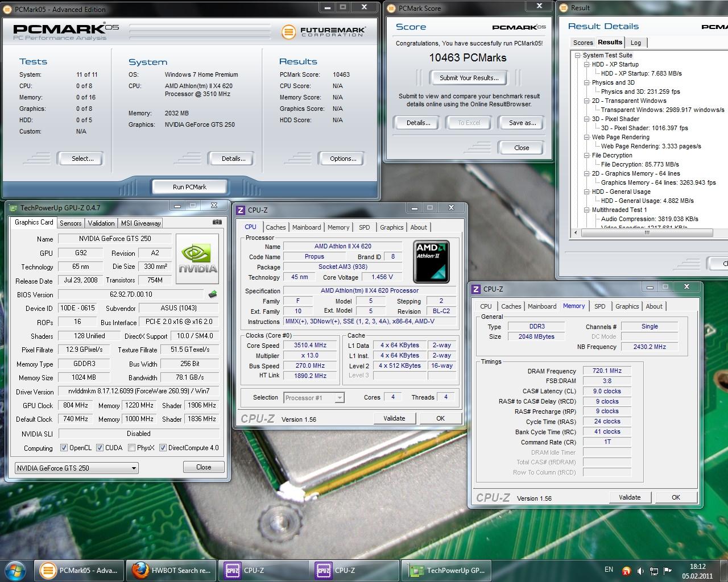Image resolution: width=728 pixels, height=582 pixels.
Task: Click the Core Speed value 3510.4 MHz
Action: 310,346
